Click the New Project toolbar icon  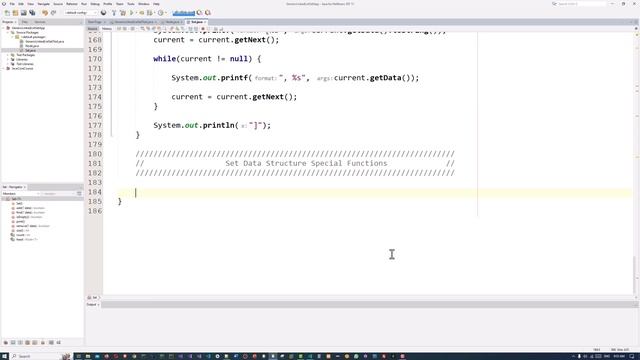[x=16, y=13]
